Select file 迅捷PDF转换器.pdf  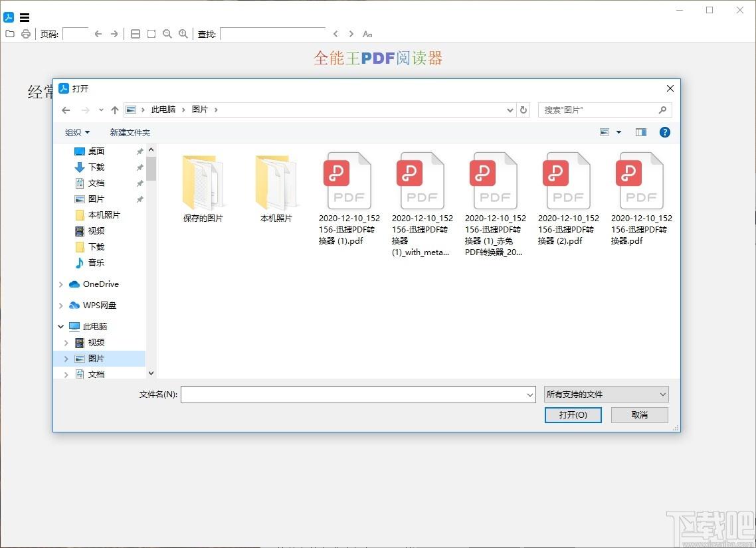[641, 199]
